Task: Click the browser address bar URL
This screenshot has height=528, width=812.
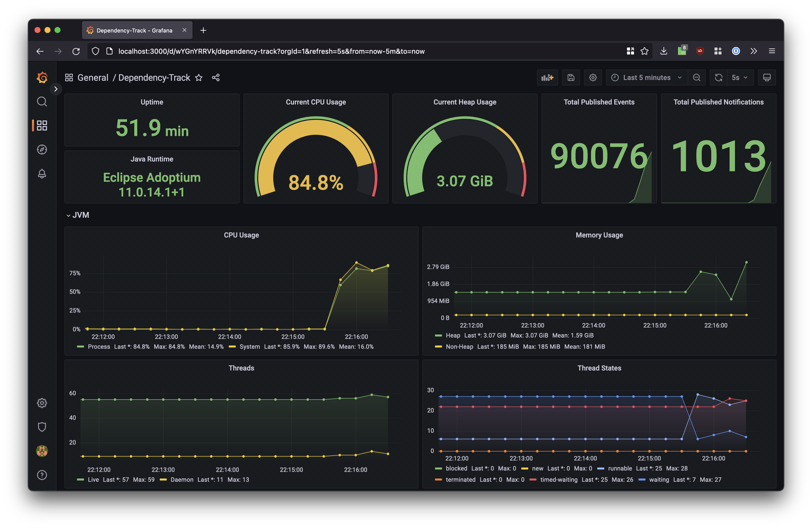Action: click(x=271, y=51)
